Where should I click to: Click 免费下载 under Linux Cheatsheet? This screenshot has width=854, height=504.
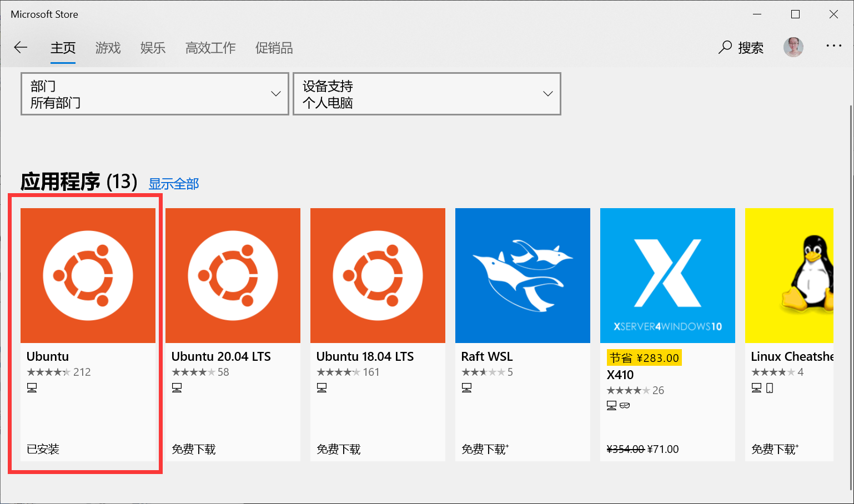[x=775, y=449]
